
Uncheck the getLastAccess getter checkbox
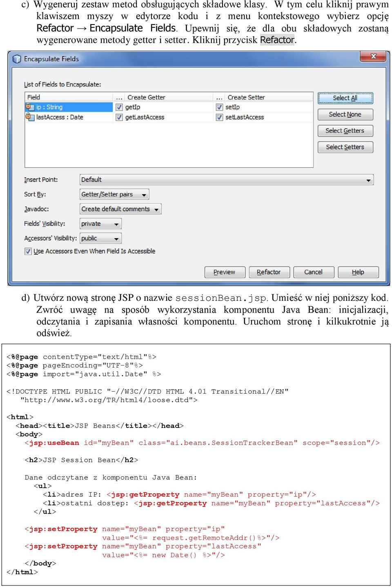(x=119, y=117)
